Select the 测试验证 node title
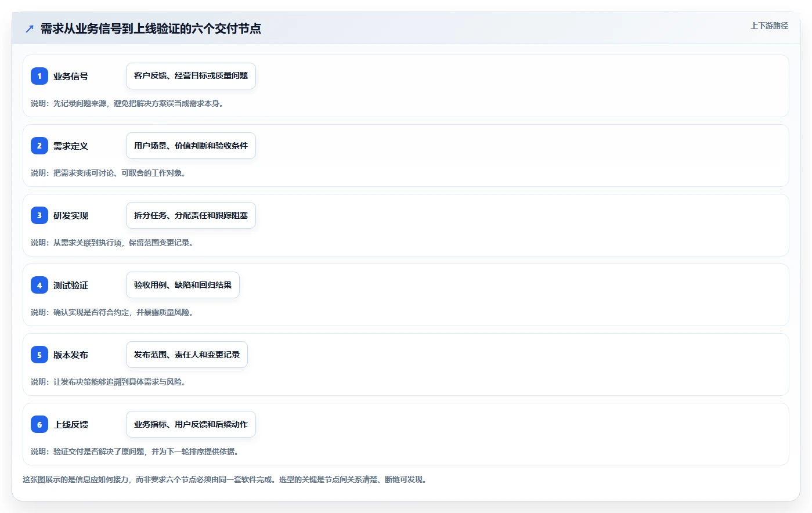This screenshot has height=513, width=812. pyautogui.click(x=71, y=286)
